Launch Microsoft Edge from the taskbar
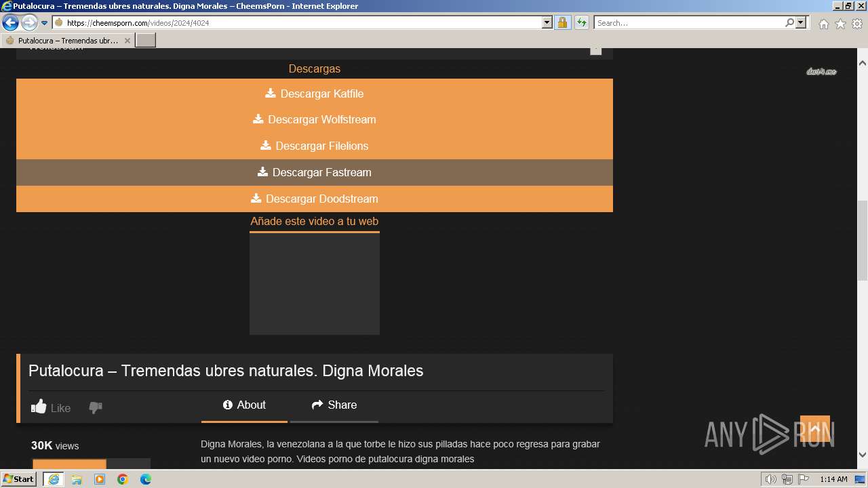The image size is (868, 488). click(145, 479)
